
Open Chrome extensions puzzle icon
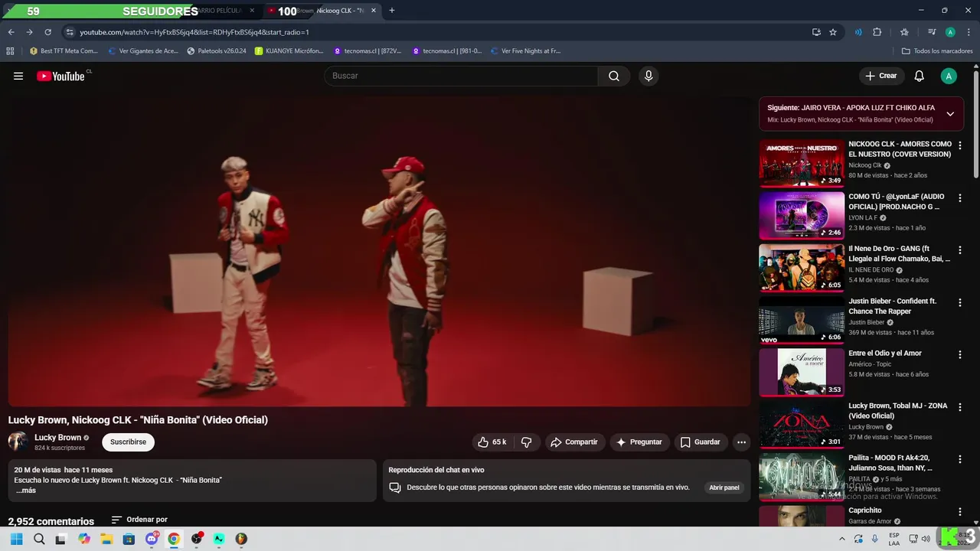point(877,32)
